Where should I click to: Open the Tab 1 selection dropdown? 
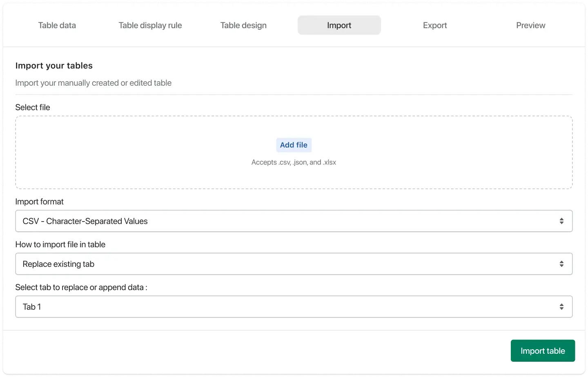[x=286, y=307]
